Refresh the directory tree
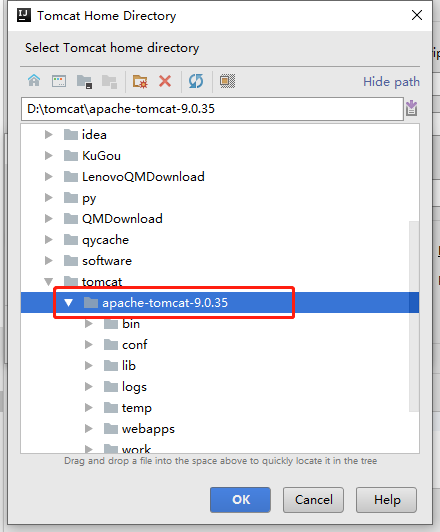 pos(196,81)
